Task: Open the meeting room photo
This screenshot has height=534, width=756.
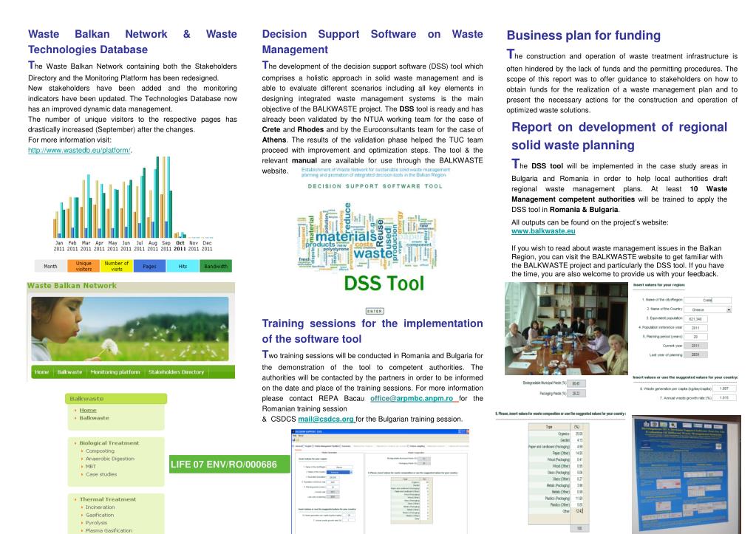Action: [x=566, y=329]
